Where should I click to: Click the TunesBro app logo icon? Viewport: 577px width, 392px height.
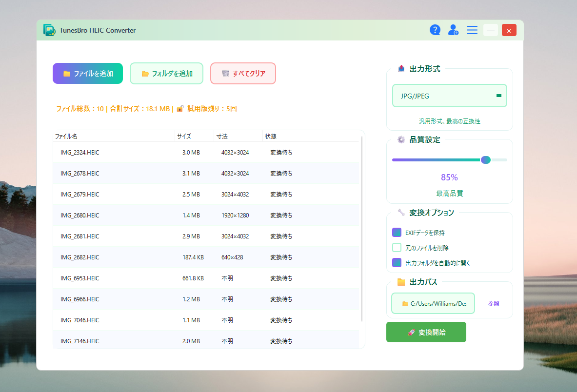click(x=49, y=30)
